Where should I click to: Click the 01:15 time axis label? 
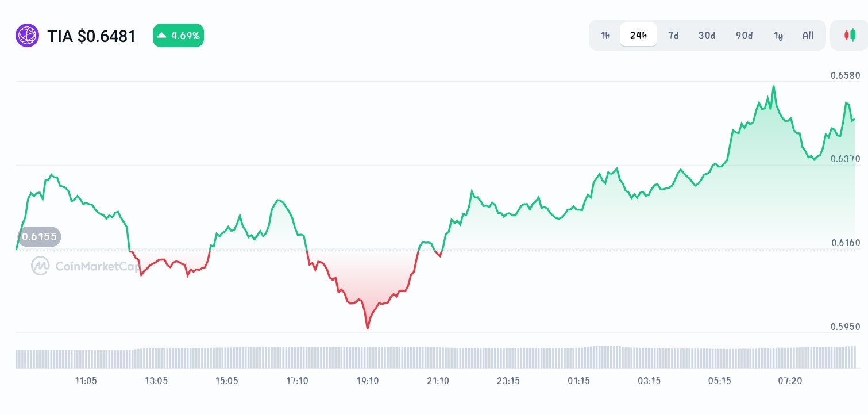coord(578,381)
